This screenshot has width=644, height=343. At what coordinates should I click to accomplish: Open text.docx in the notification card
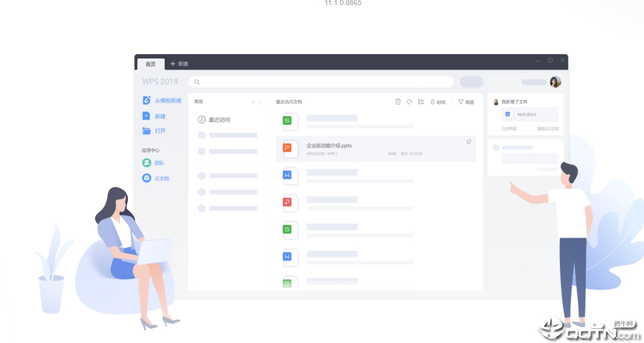pos(530,115)
